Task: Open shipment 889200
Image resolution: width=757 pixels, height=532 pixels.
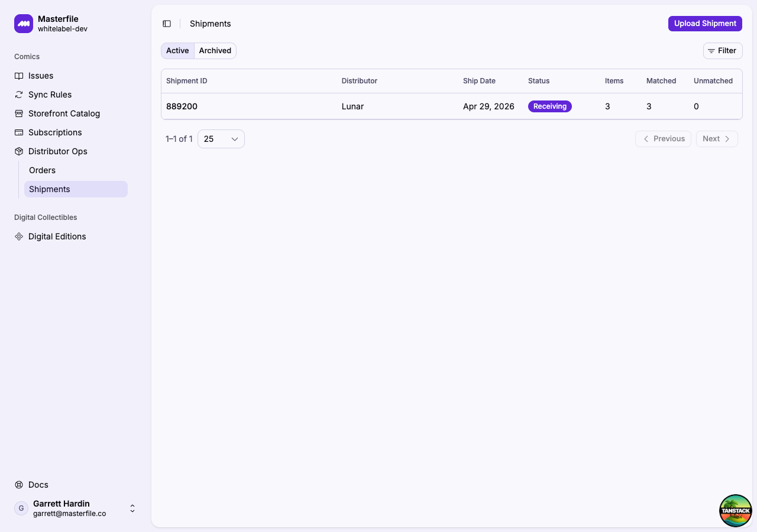Action: (182, 106)
